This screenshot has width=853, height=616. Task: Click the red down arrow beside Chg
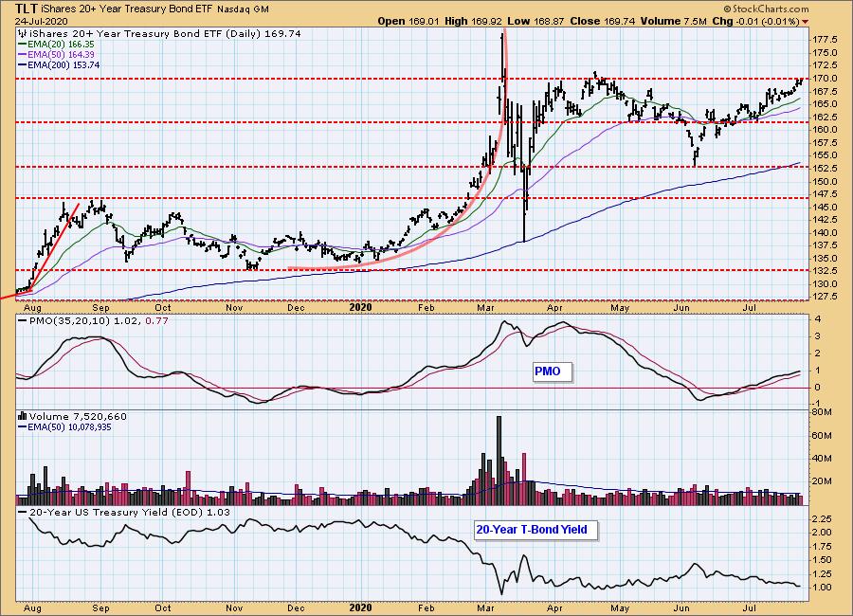(805, 22)
